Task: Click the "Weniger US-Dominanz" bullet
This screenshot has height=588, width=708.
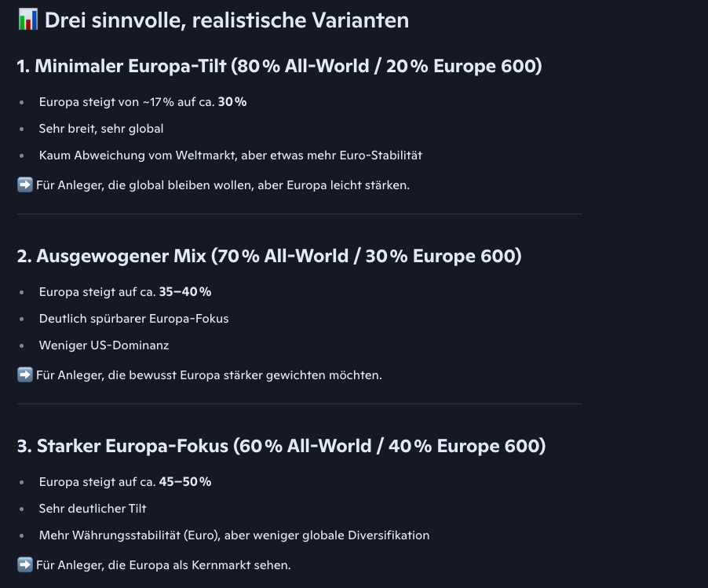Action: [104, 345]
